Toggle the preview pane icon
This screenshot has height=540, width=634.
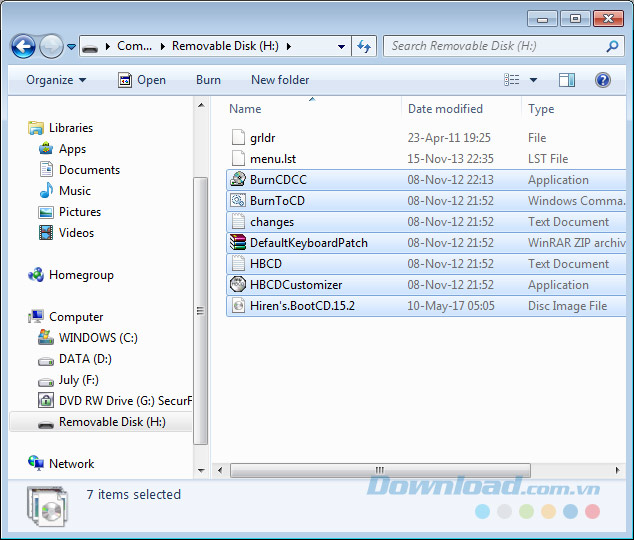tap(567, 80)
